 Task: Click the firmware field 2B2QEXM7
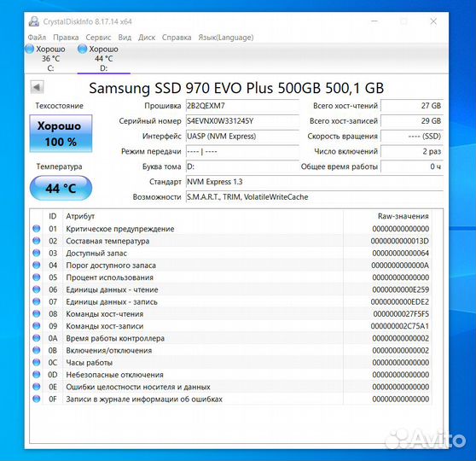click(242, 106)
